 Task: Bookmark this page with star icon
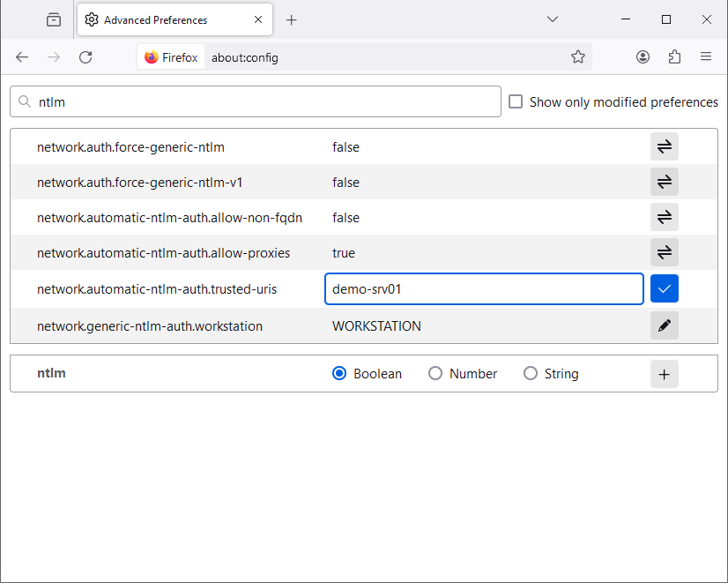click(577, 57)
